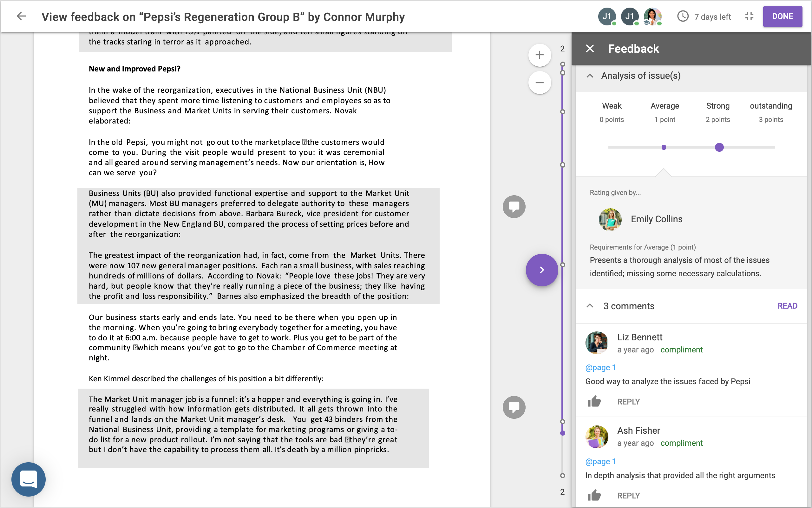Click the @page 1 link in Ash Fisher's comment

click(x=600, y=461)
